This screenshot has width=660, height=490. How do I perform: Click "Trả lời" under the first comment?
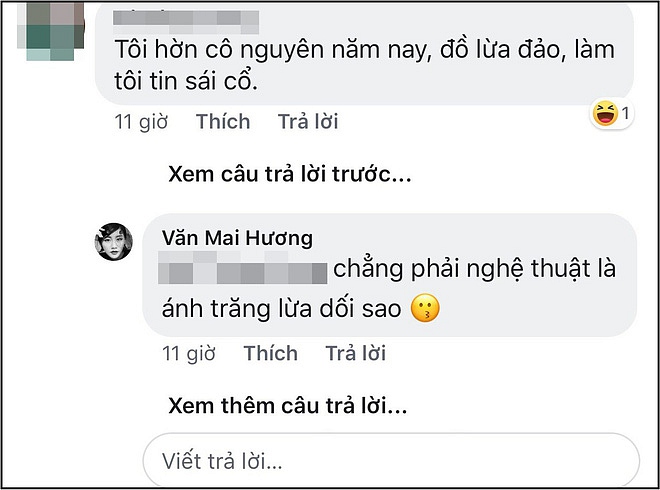pos(308,122)
